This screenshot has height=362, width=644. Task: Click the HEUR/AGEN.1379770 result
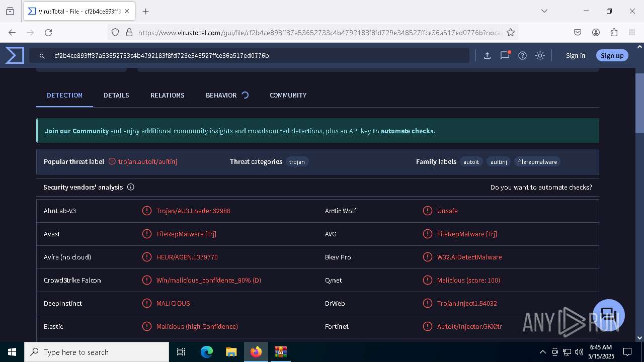(187, 257)
